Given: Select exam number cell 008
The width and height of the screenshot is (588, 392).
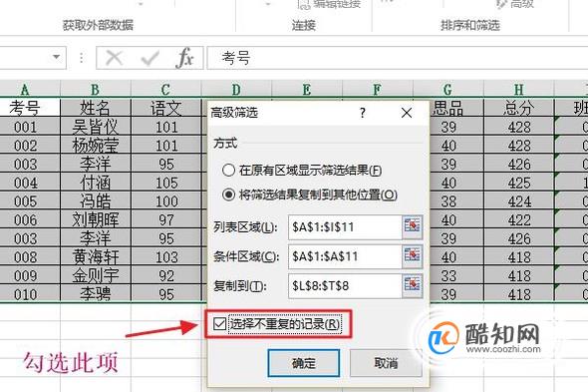Looking at the screenshot, I should (30, 256).
